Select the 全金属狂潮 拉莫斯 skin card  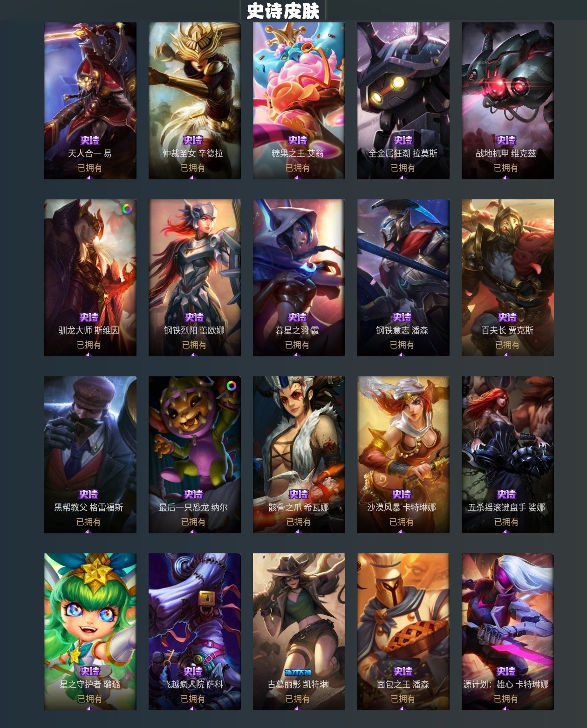pos(403,101)
